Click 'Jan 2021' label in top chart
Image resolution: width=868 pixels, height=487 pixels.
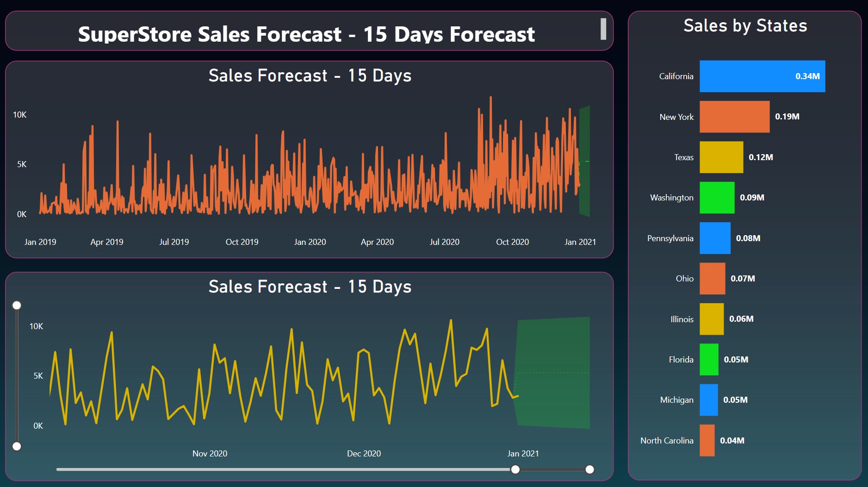click(580, 242)
